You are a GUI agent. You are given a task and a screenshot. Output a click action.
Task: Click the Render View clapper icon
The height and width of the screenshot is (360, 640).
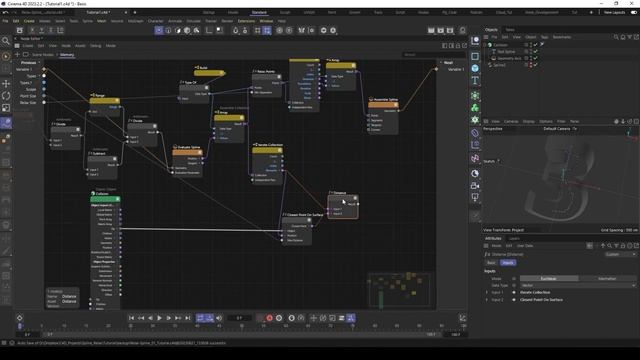pyautogui.click(x=431, y=30)
